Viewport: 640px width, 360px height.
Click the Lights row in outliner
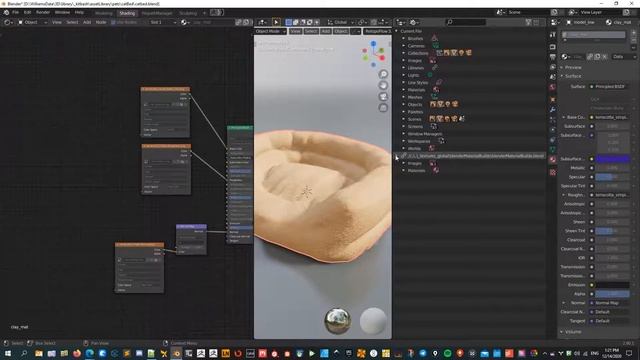click(413, 75)
